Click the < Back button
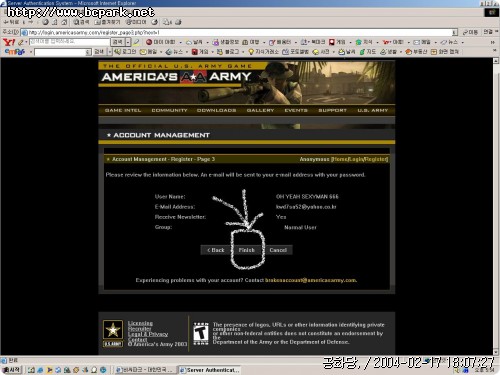Screen dimensions: 500x375 coord(216,250)
